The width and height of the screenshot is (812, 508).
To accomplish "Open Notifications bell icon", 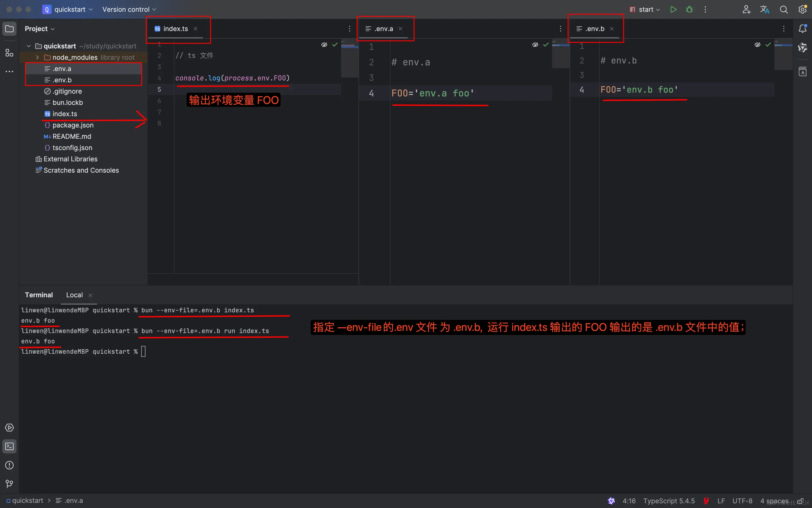I will click(803, 29).
